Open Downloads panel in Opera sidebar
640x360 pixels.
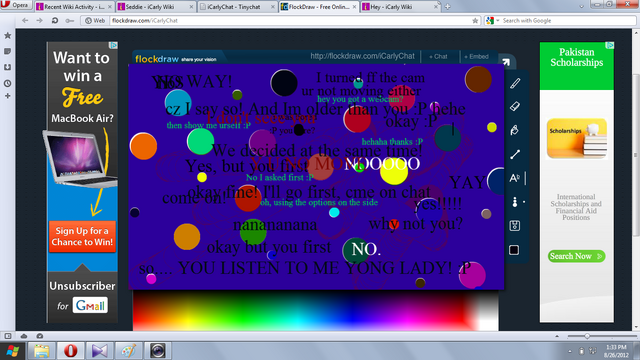8,67
